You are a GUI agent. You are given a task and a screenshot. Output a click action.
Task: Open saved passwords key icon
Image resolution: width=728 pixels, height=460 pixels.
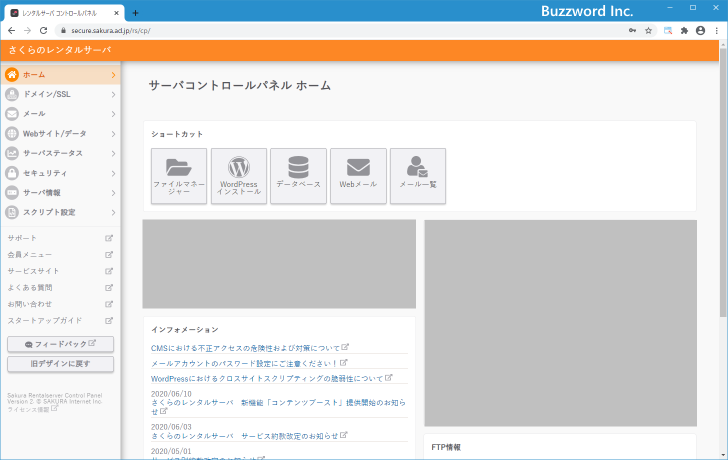(632, 31)
